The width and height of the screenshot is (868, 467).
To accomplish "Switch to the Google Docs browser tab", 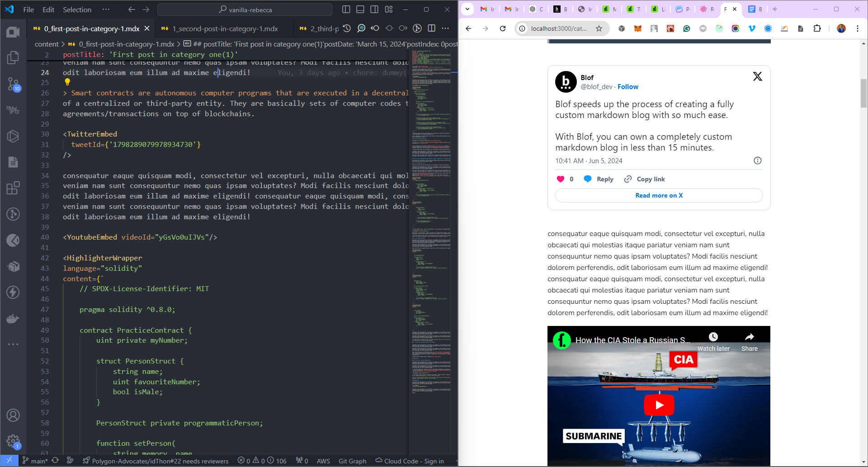I will (x=755, y=9).
